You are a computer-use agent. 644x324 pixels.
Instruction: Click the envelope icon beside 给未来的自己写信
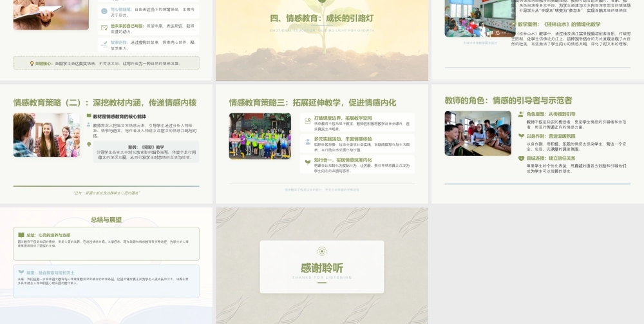coord(104,28)
